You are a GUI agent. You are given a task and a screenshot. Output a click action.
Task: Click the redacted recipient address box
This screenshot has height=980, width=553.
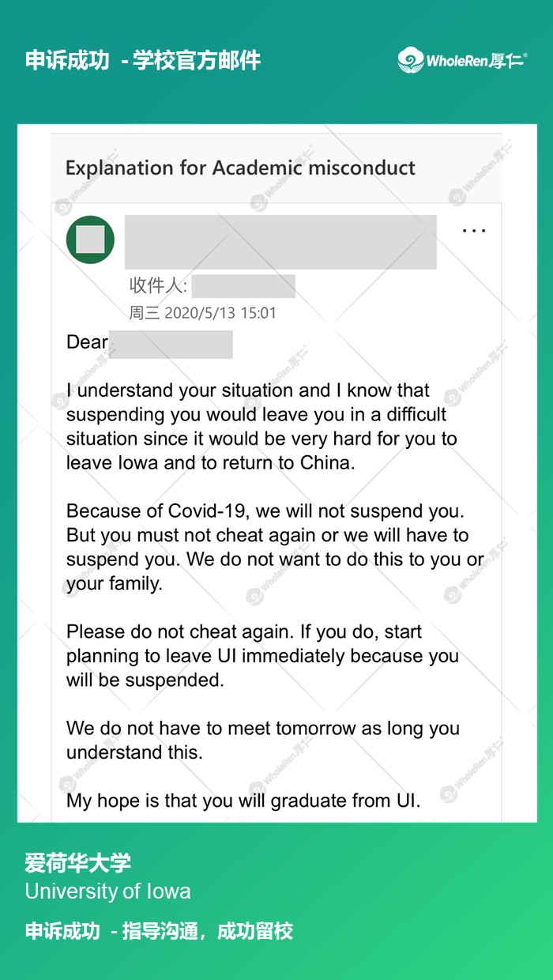243,286
